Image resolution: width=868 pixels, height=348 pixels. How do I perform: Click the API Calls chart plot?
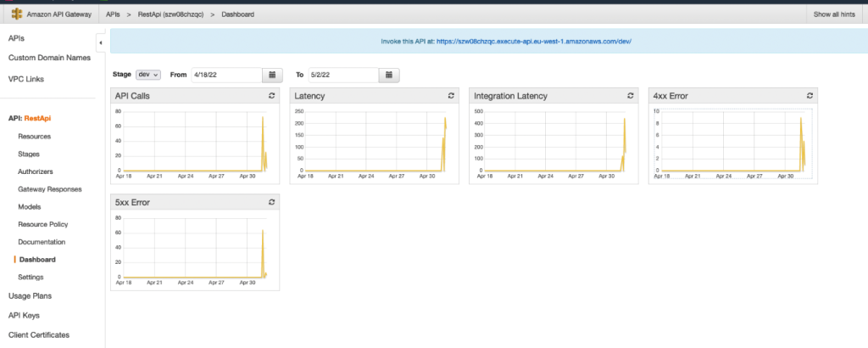[196, 141]
